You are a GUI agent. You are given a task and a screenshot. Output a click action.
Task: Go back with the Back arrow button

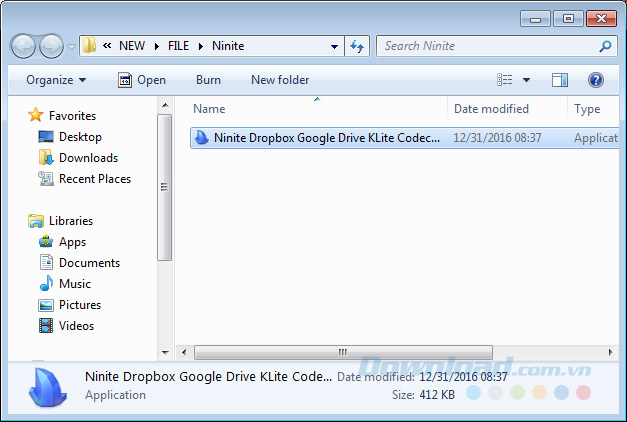[x=23, y=46]
